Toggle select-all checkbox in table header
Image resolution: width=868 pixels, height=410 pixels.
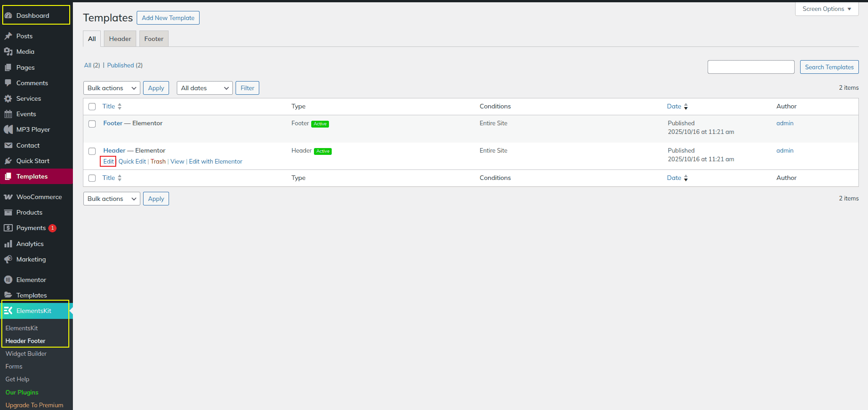tap(92, 107)
